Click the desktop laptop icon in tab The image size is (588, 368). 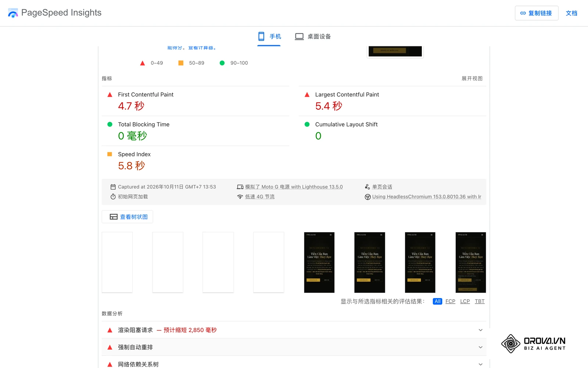[299, 36]
